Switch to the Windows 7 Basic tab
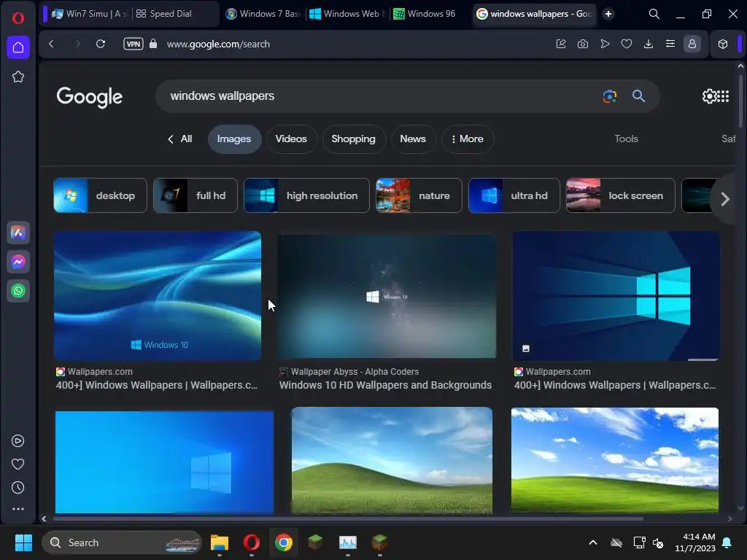Screen dimensions: 747x560 point(263,14)
